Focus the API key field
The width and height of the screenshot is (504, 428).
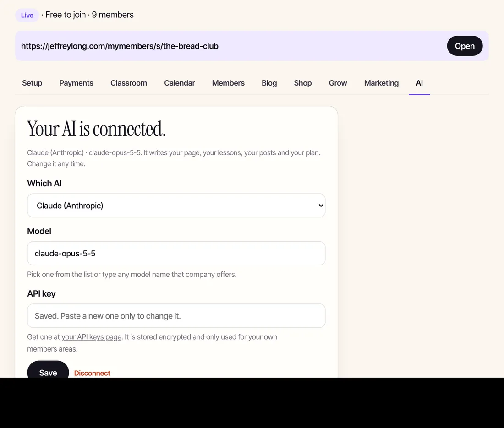point(176,316)
